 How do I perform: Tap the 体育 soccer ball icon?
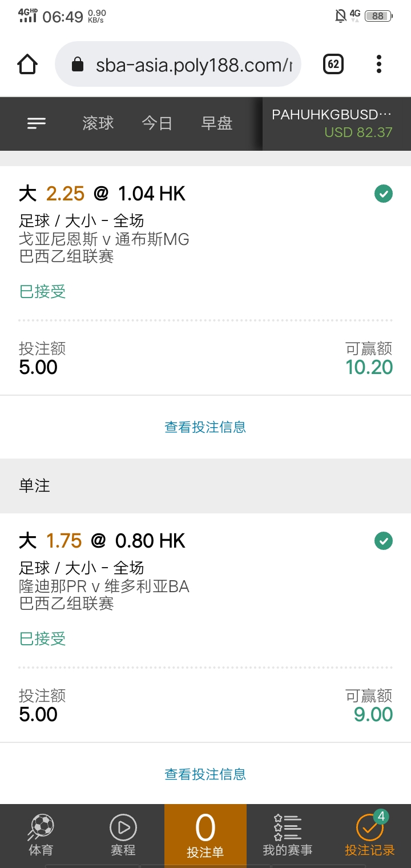click(41, 827)
